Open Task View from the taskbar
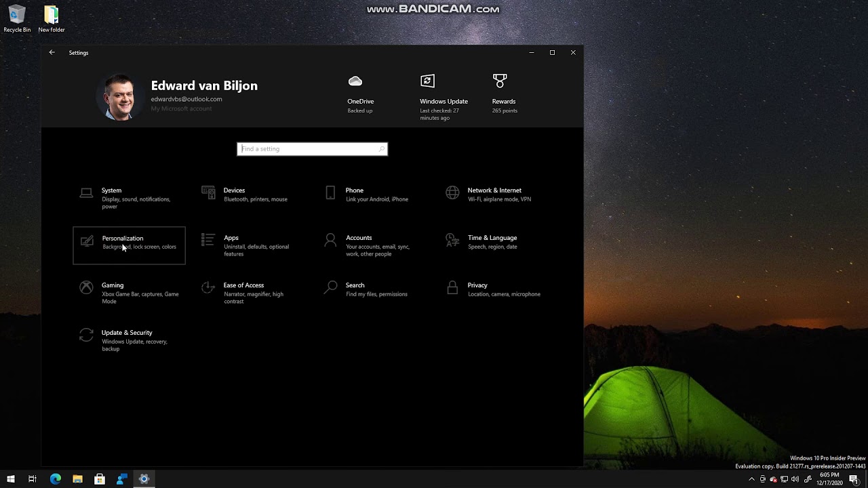The height and width of the screenshot is (488, 868). [33, 479]
